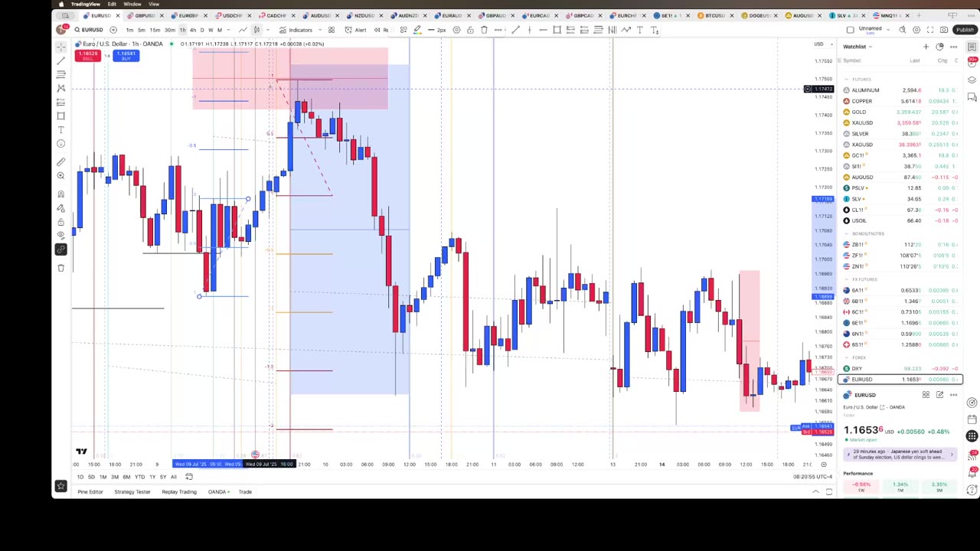
Task: Open the Indicators menu
Action: (x=296, y=30)
